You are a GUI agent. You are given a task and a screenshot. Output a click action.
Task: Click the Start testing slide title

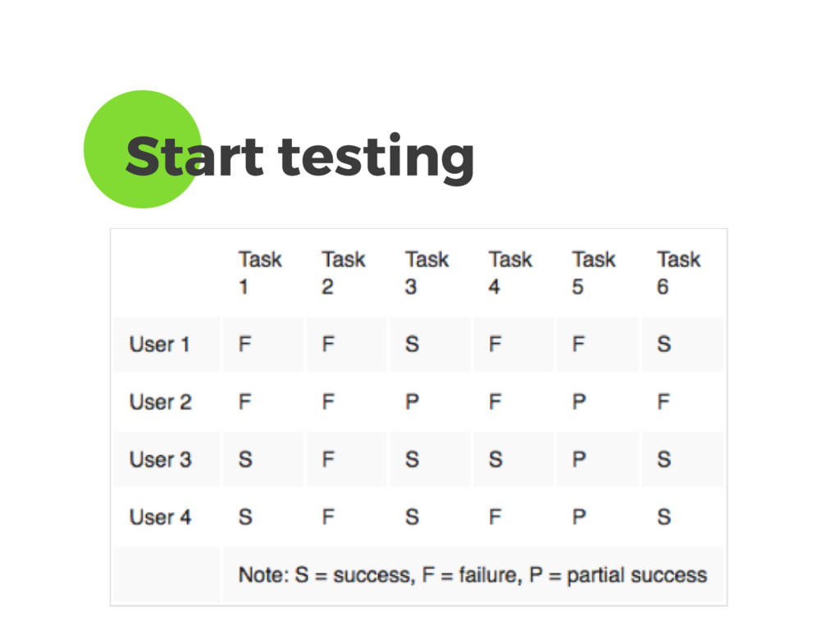[299, 156]
